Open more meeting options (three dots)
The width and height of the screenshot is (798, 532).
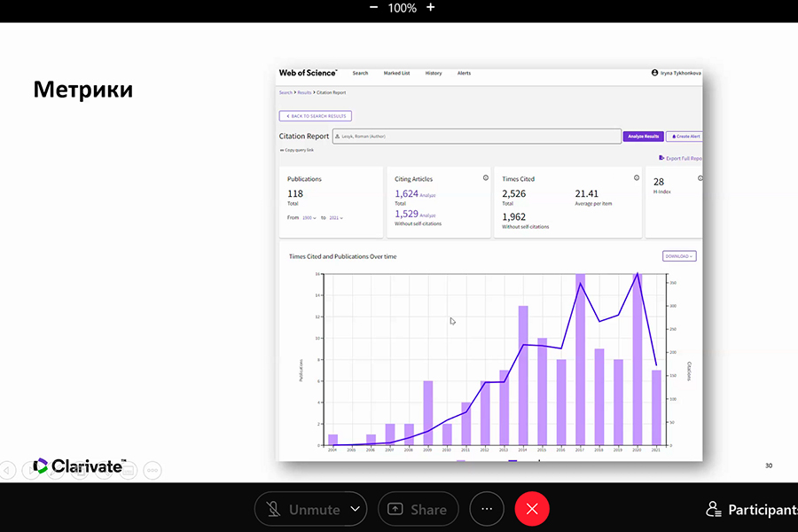487,509
